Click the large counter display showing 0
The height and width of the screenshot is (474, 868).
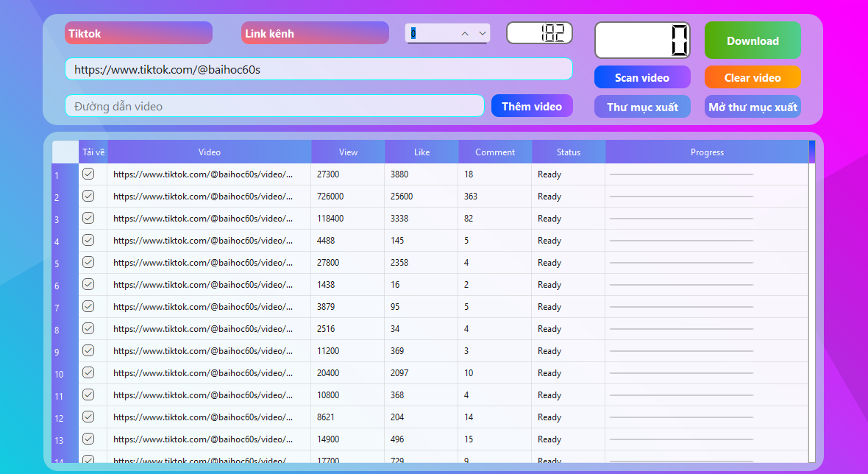(x=642, y=40)
